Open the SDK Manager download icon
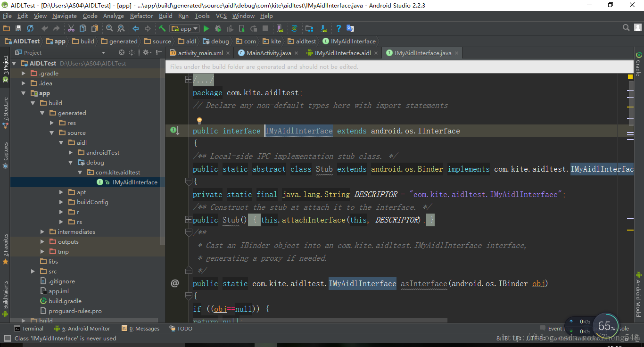This screenshot has height=347, width=644. 323,29
